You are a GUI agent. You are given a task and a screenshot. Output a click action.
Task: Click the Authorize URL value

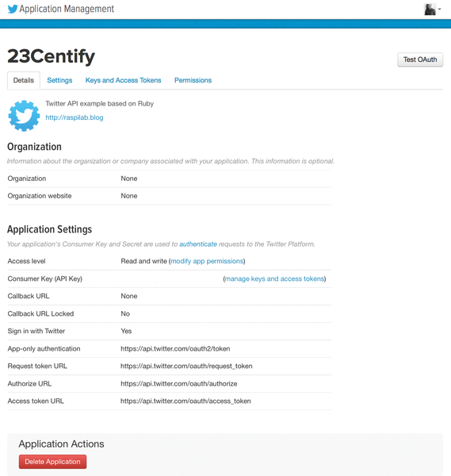[x=179, y=384]
